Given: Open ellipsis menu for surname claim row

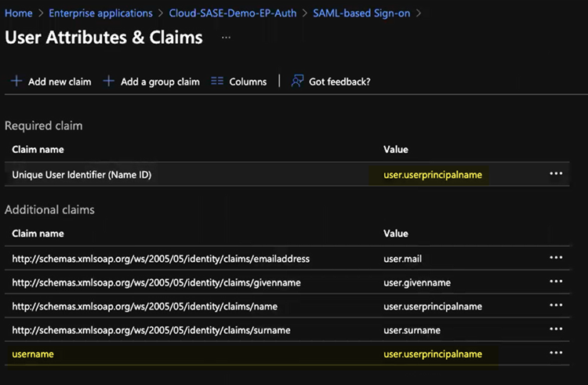Looking at the screenshot, I should pos(556,330).
